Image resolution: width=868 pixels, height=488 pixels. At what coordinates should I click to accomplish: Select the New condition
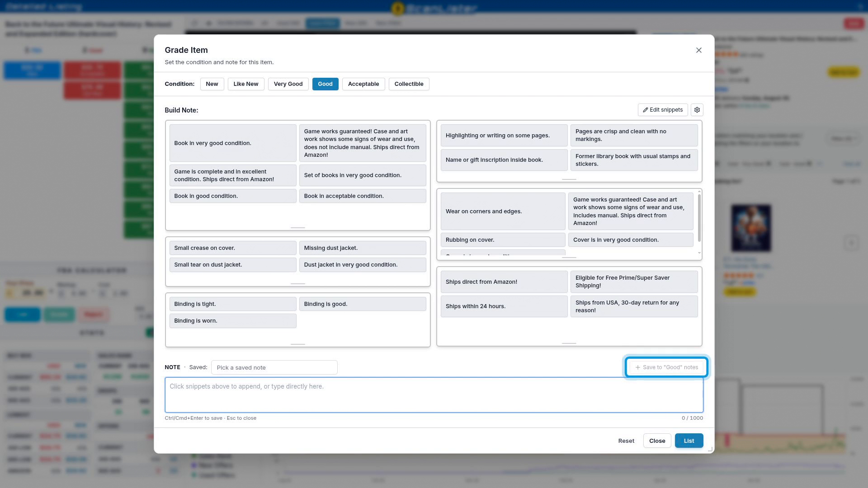[212, 84]
